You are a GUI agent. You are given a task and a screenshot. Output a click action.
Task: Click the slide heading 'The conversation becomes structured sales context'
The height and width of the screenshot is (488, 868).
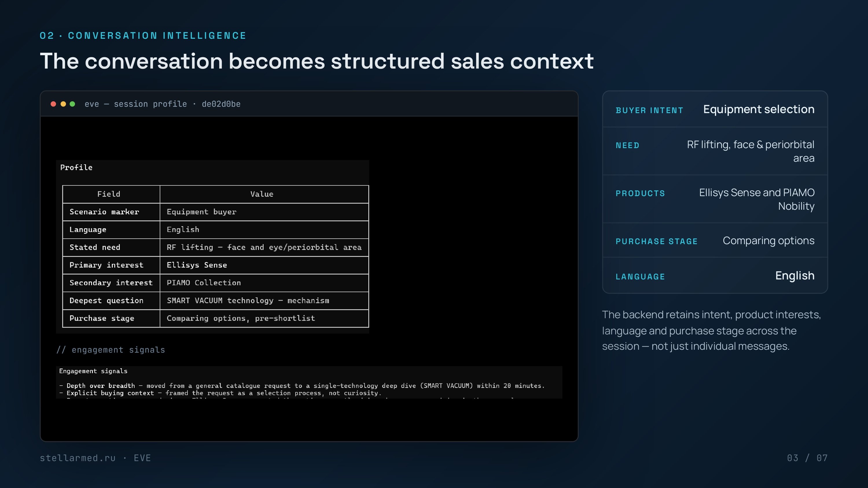pos(317,61)
